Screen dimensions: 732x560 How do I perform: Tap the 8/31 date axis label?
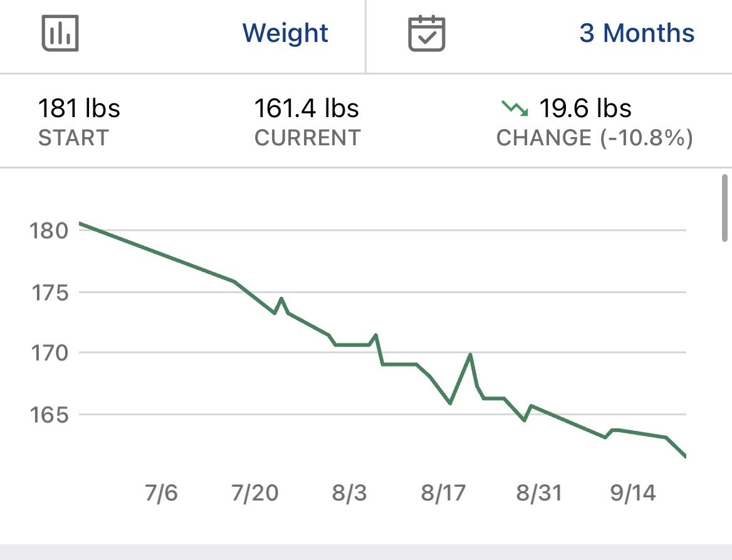539,493
